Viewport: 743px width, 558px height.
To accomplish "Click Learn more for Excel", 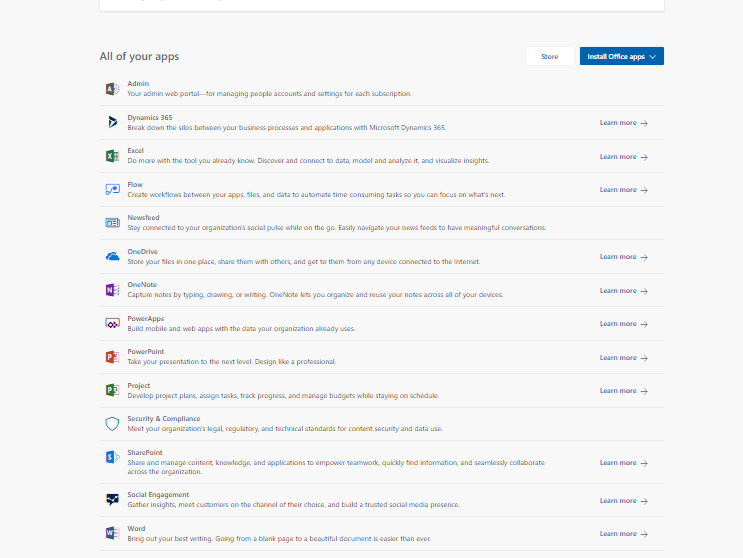I will click(624, 157).
